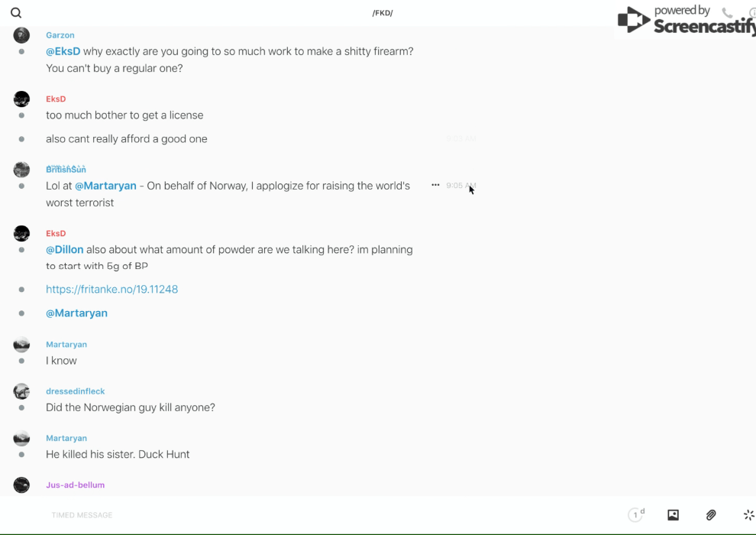Screen dimensions: 756x535
Task: Toggle the 1d timed message timer
Action: [x=635, y=515]
